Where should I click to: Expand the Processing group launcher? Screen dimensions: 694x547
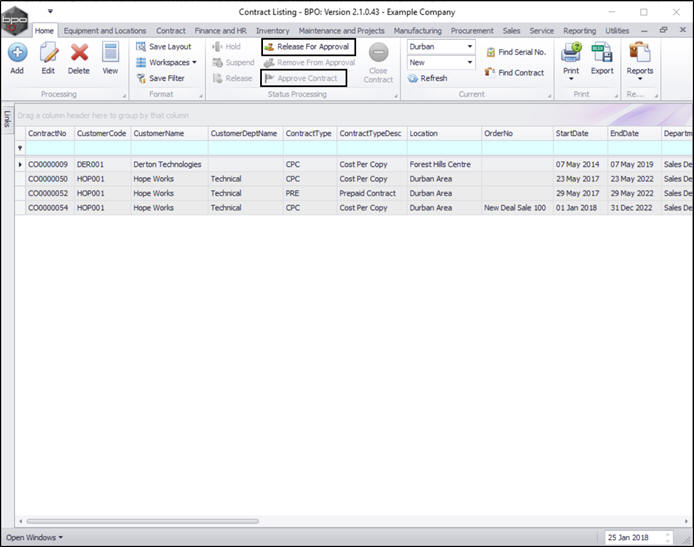124,96
